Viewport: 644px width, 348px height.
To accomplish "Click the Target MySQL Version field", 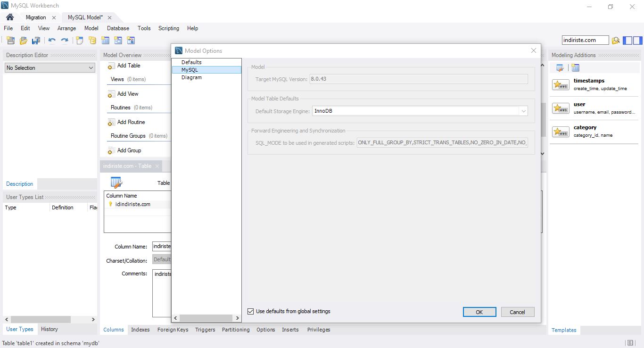I will tap(419, 79).
